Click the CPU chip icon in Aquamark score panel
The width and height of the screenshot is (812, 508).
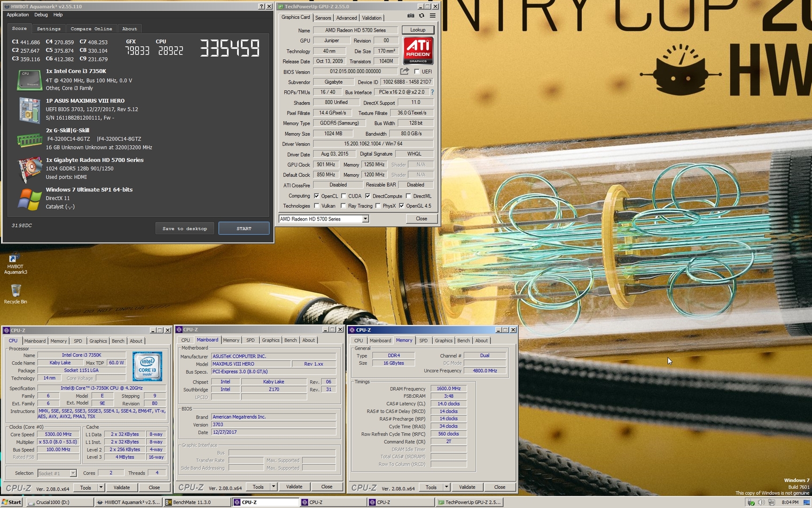(30, 80)
